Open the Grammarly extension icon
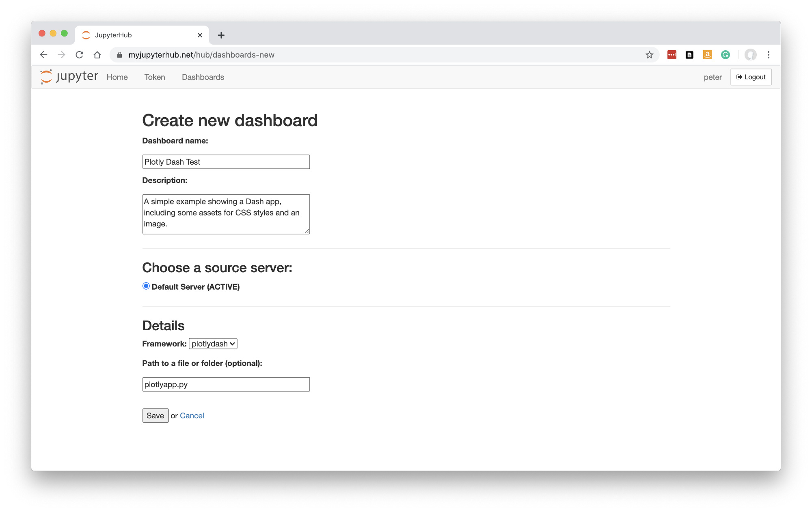 726,55
